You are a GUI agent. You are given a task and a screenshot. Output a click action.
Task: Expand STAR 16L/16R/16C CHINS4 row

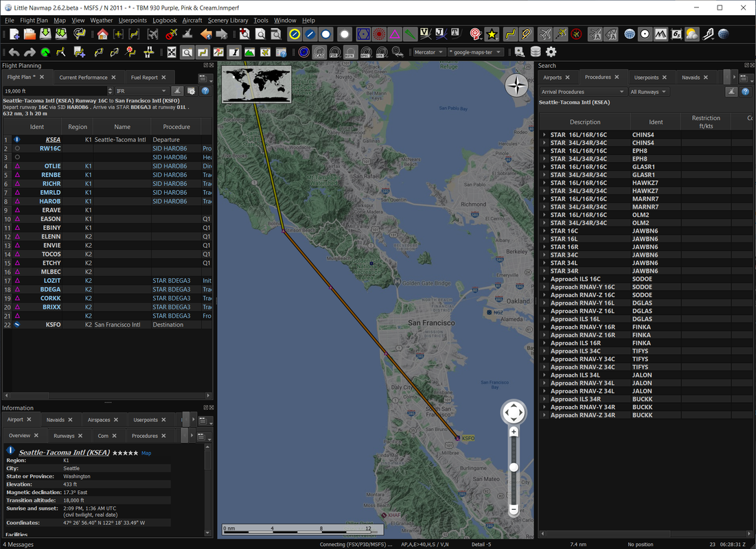point(545,135)
